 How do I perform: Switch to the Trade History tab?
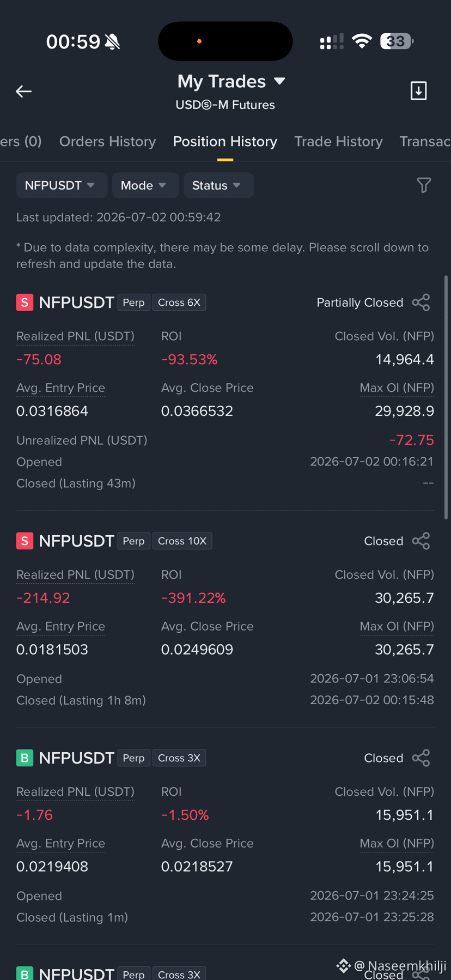(338, 142)
